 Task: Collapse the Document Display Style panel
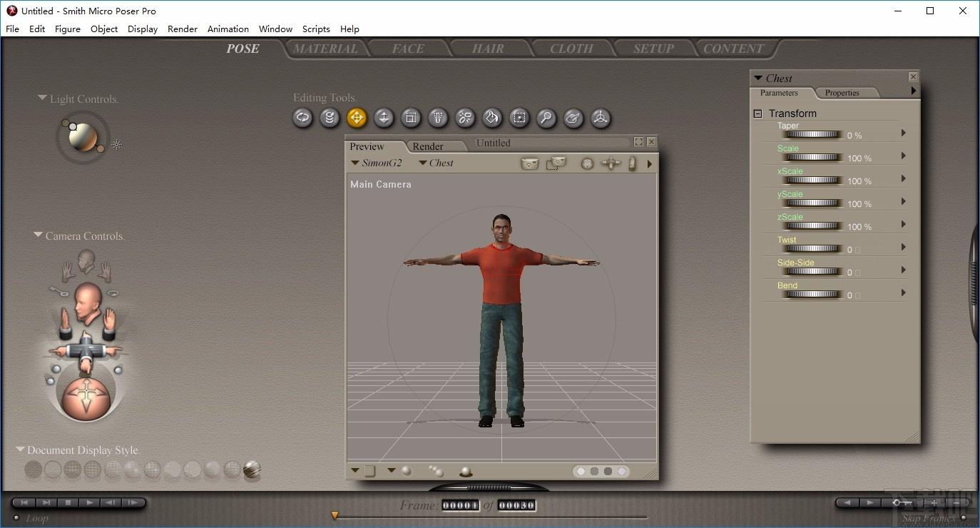click(21, 450)
